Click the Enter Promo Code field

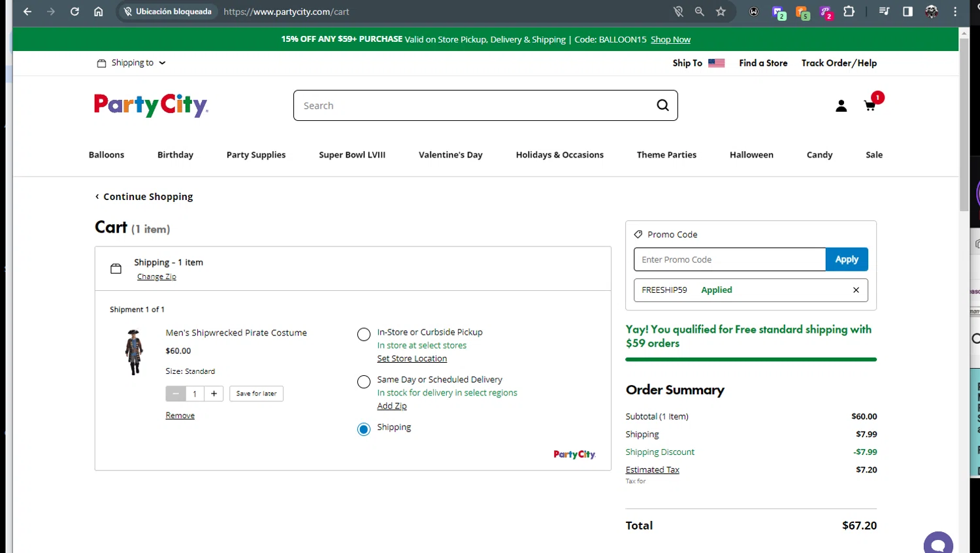pos(730,260)
